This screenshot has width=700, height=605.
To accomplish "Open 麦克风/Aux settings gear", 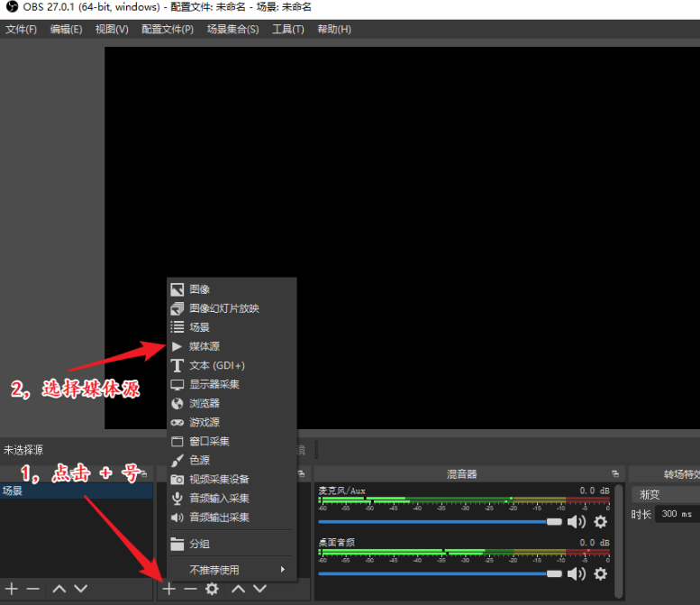I will point(600,521).
